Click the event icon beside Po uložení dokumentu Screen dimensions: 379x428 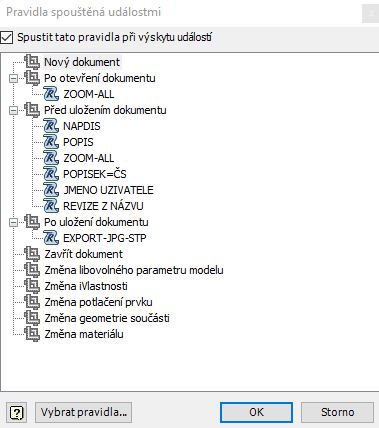[32, 222]
